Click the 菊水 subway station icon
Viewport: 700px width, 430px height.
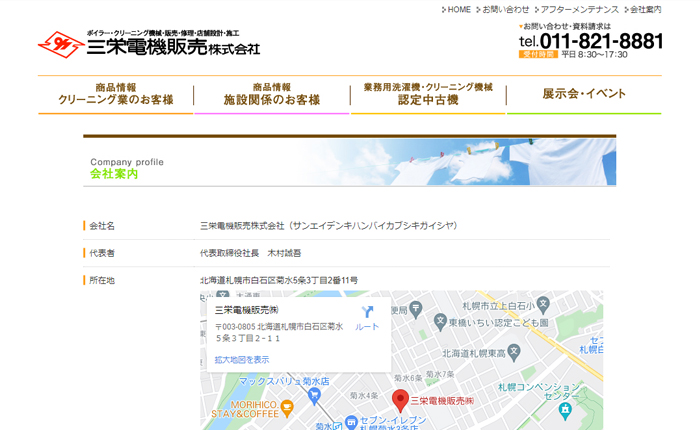tap(338, 426)
